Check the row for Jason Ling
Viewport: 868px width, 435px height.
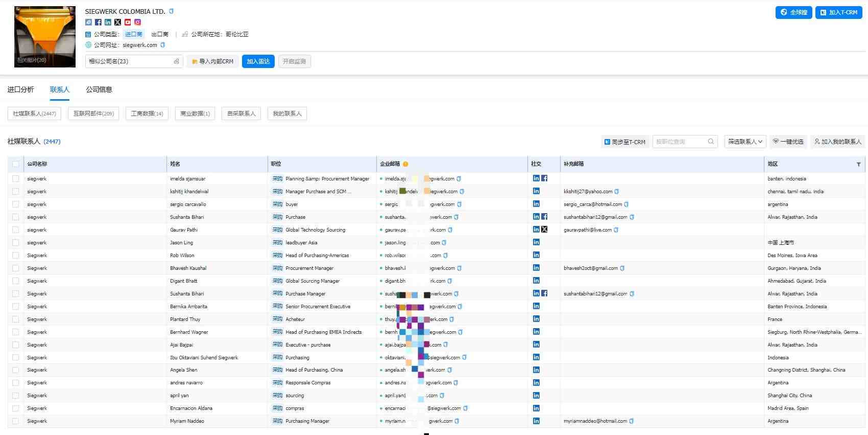coord(15,243)
